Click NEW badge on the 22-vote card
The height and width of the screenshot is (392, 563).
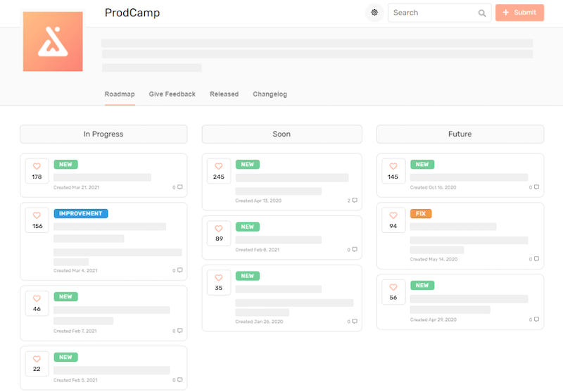click(x=65, y=358)
